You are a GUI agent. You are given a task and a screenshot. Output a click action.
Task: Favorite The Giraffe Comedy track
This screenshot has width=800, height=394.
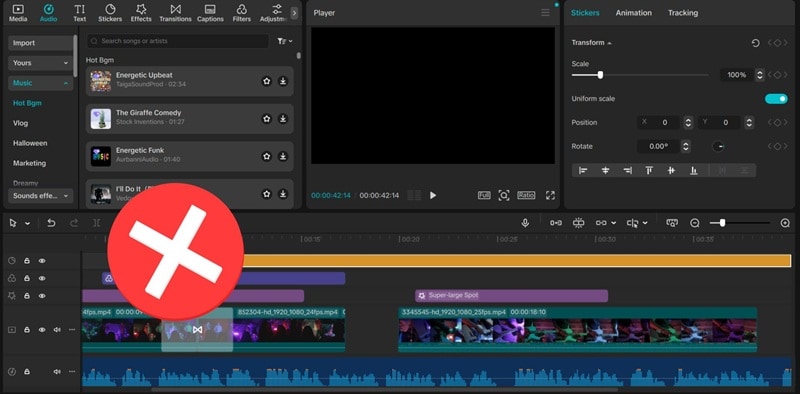(x=266, y=119)
